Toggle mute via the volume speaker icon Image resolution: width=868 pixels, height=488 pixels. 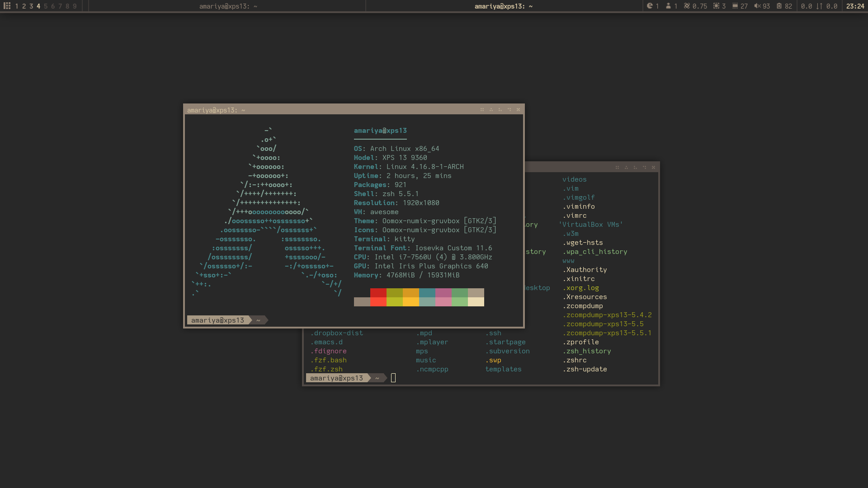pyautogui.click(x=757, y=6)
